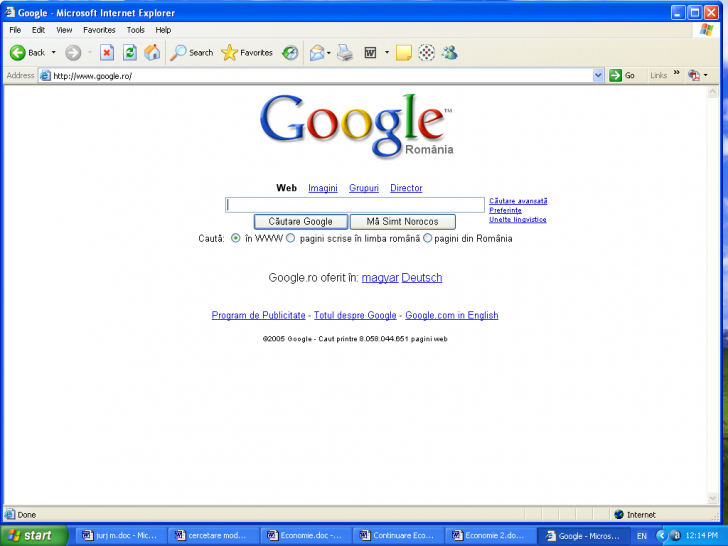Open the Forward history dropdown arrow

click(90, 52)
